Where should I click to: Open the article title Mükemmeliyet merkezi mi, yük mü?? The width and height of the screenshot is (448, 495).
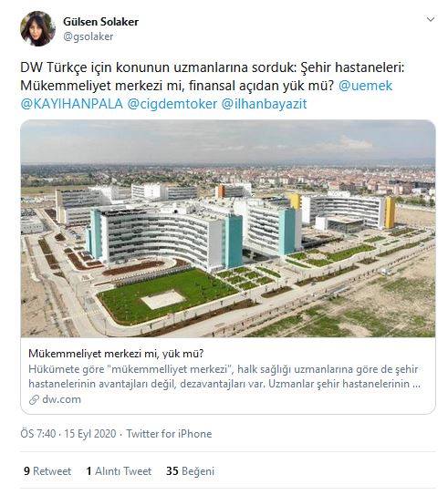116,354
